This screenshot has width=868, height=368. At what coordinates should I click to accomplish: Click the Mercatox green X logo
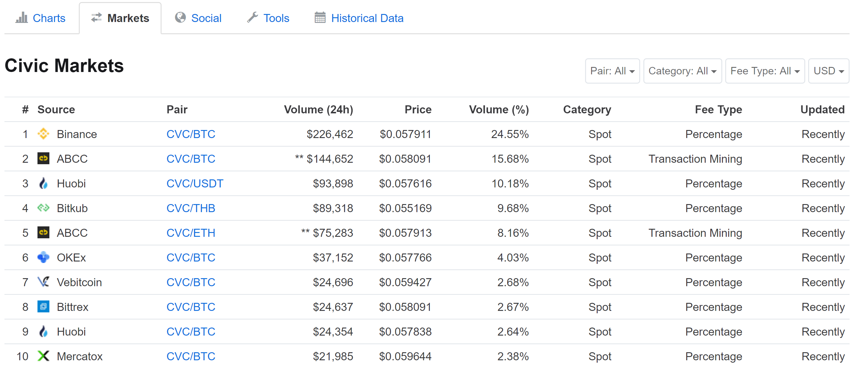[43, 356]
